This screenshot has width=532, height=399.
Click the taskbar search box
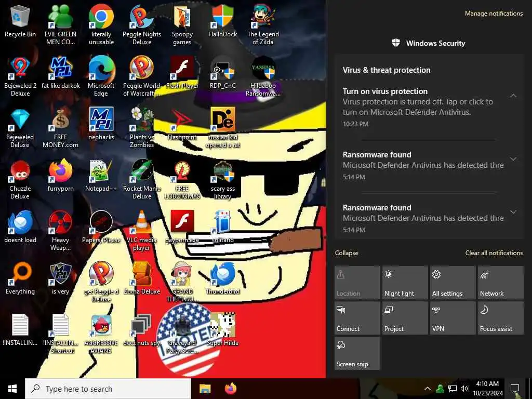pyautogui.click(x=108, y=389)
